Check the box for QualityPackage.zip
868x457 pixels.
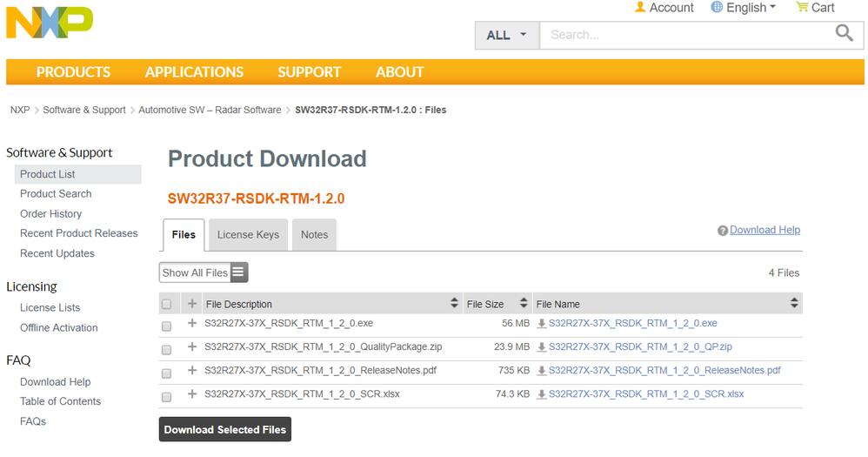point(167,350)
